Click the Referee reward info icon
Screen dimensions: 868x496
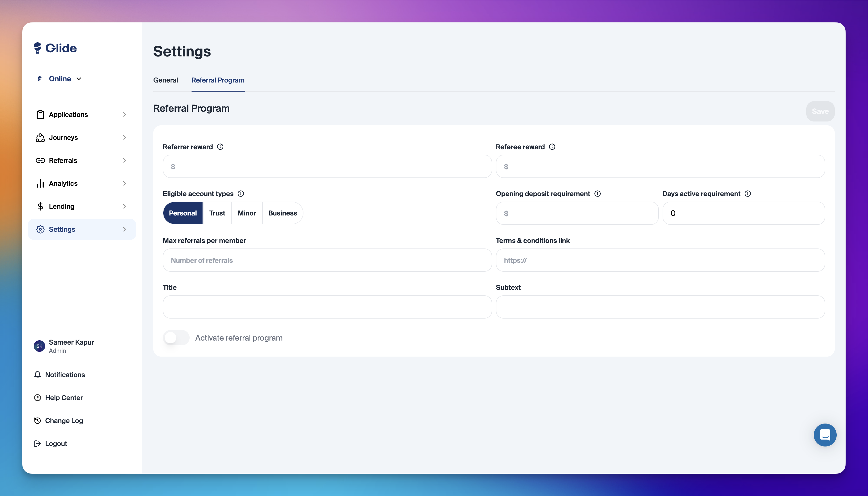(x=552, y=147)
